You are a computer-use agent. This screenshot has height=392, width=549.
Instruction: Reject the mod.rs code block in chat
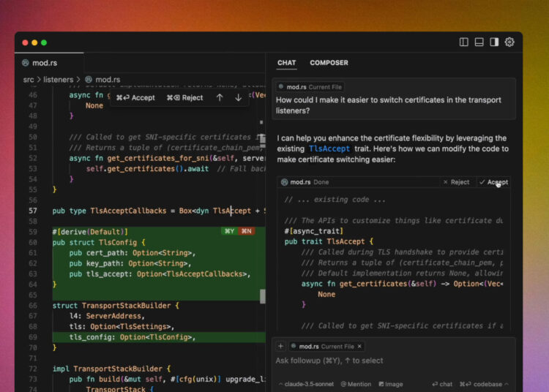[455, 182]
